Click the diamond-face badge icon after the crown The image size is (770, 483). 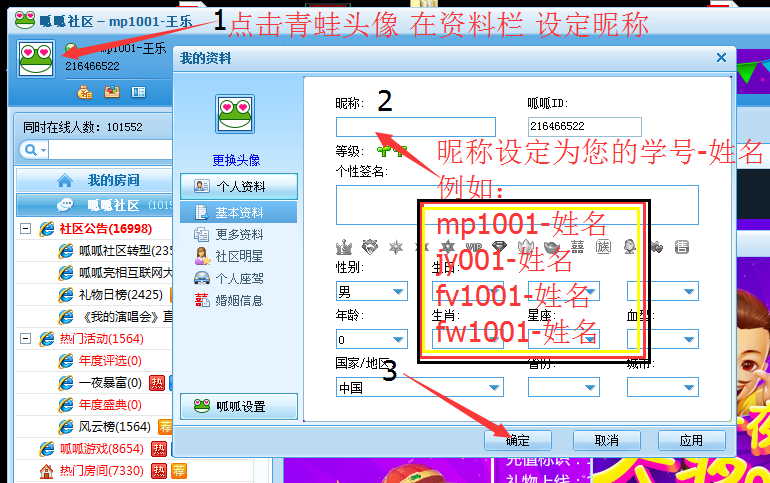[x=370, y=246]
